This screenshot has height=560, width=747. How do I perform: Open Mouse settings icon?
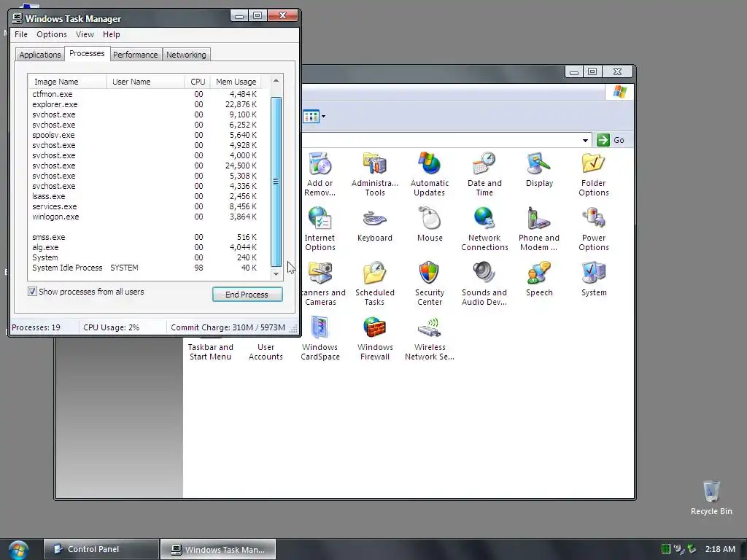point(429,224)
